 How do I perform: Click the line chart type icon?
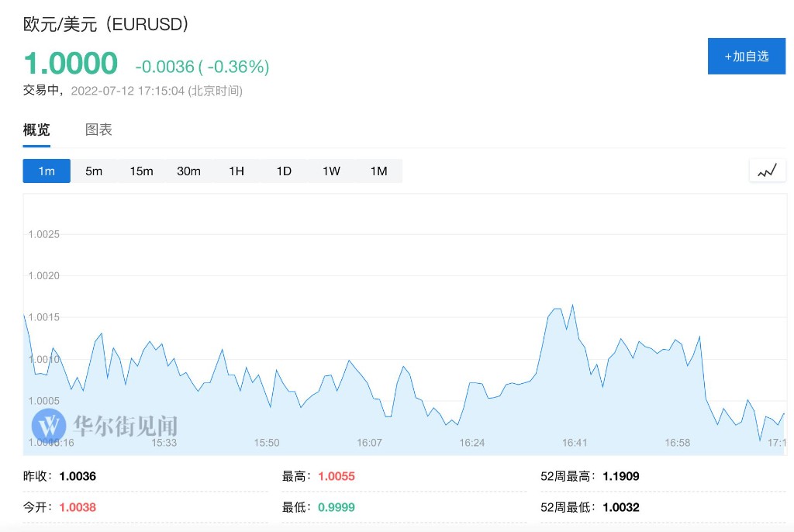point(767,171)
